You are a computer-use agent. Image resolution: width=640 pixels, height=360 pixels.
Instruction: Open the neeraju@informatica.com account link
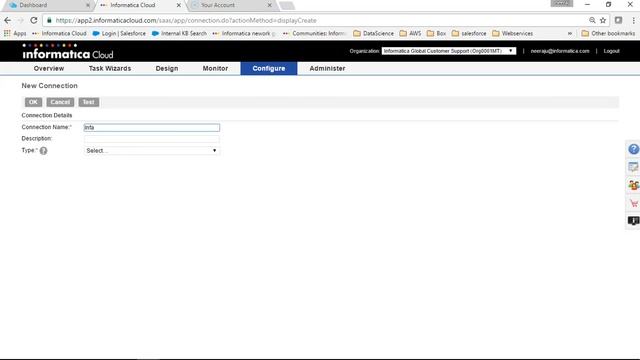click(x=560, y=51)
